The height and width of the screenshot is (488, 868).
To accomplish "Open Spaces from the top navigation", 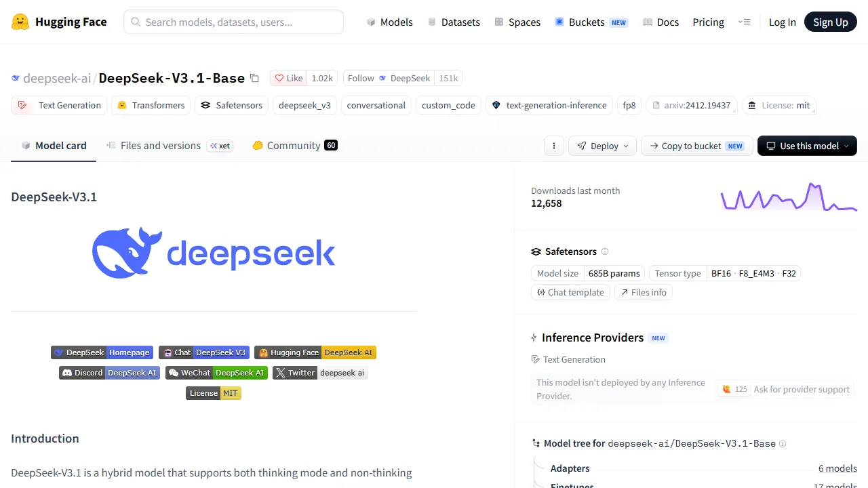I will coord(517,22).
